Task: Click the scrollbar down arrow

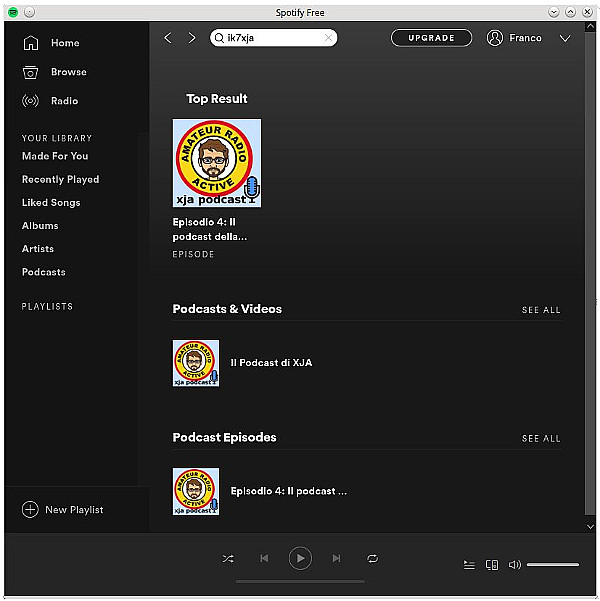Action: 590,527
